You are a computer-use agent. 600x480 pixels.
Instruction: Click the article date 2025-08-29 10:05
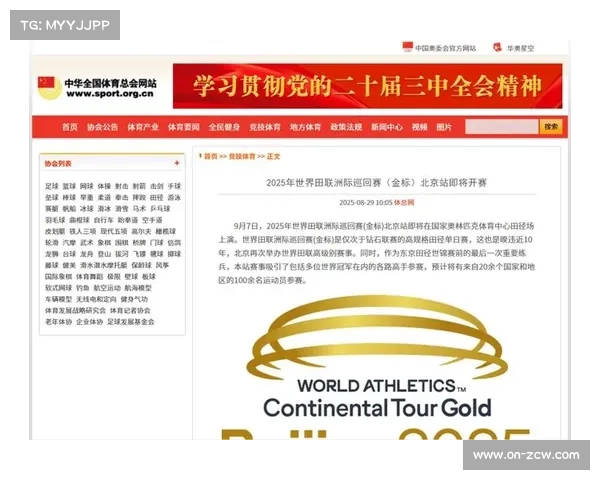[x=366, y=202]
